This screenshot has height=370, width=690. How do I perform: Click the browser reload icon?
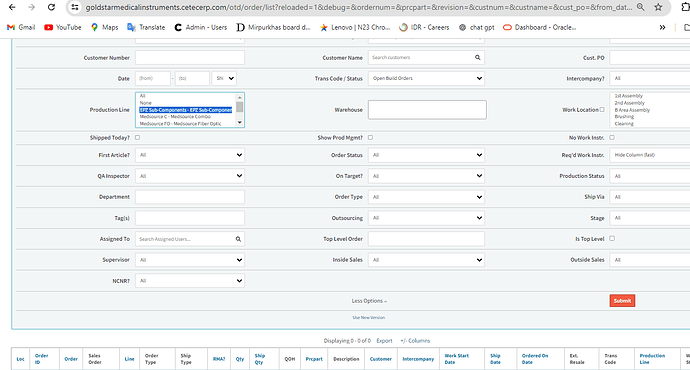[51, 7]
